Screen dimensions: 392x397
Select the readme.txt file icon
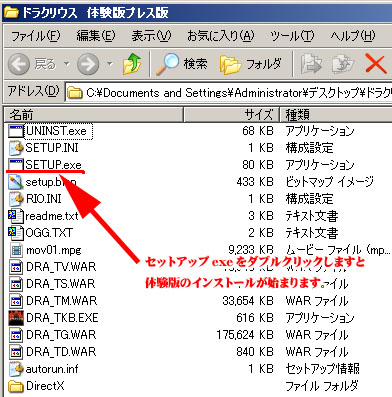point(15,216)
